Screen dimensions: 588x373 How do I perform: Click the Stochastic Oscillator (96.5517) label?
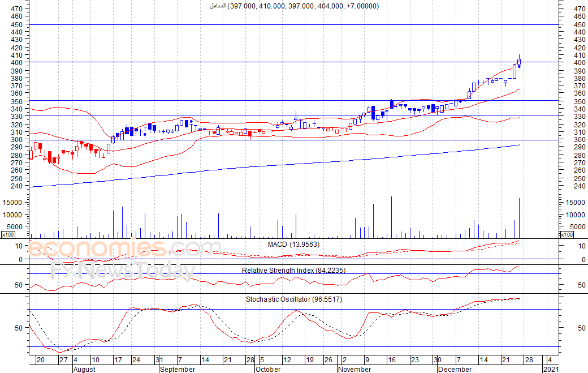294,299
